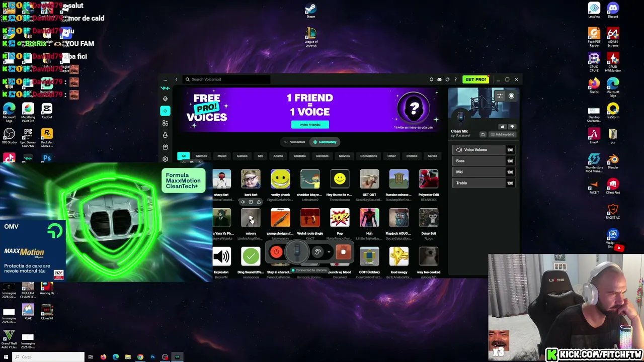Stop all sounds with the red stop button
The height and width of the screenshot is (362, 644).
(343, 252)
